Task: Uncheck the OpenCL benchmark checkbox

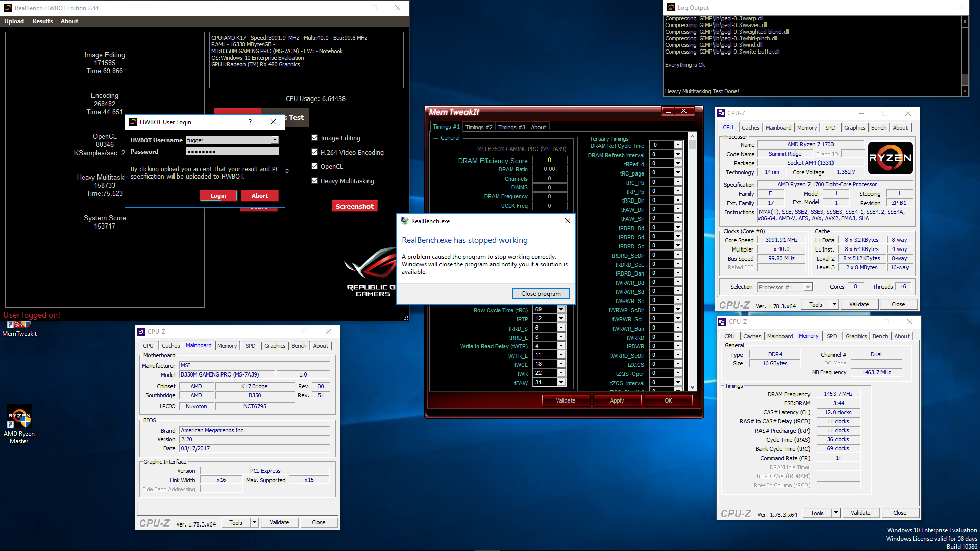Action: click(x=315, y=166)
